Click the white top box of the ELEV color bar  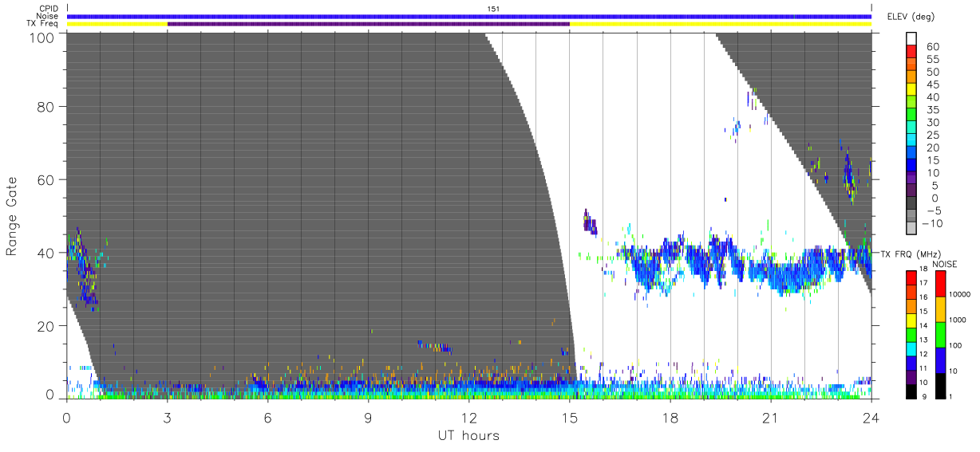[x=912, y=40]
